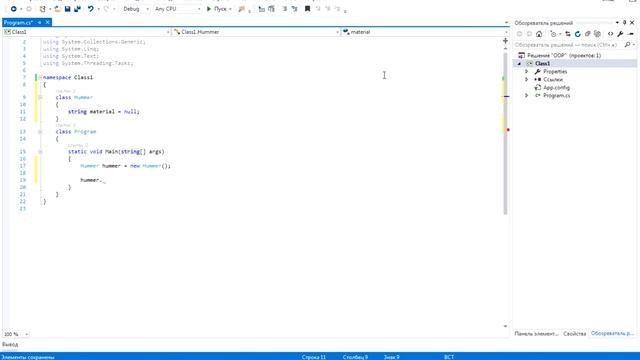Click the vertical scrollbar of the code editor
This screenshot has width=640, height=360.
[505, 133]
